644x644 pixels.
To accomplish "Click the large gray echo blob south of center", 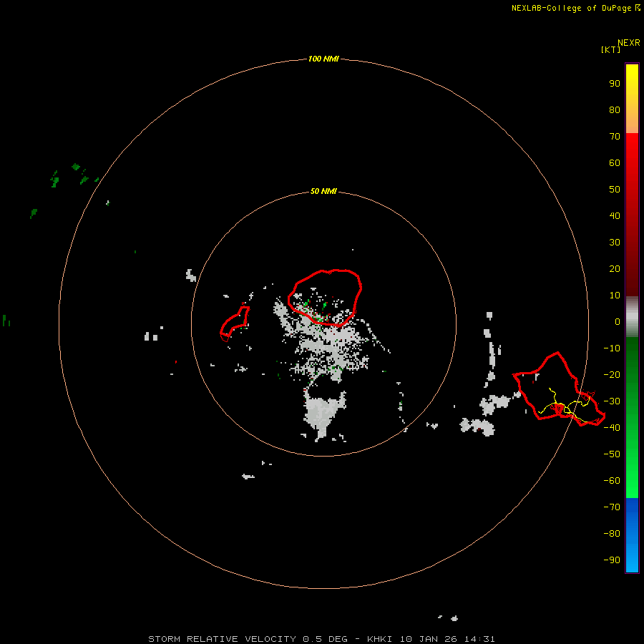I will click(324, 414).
